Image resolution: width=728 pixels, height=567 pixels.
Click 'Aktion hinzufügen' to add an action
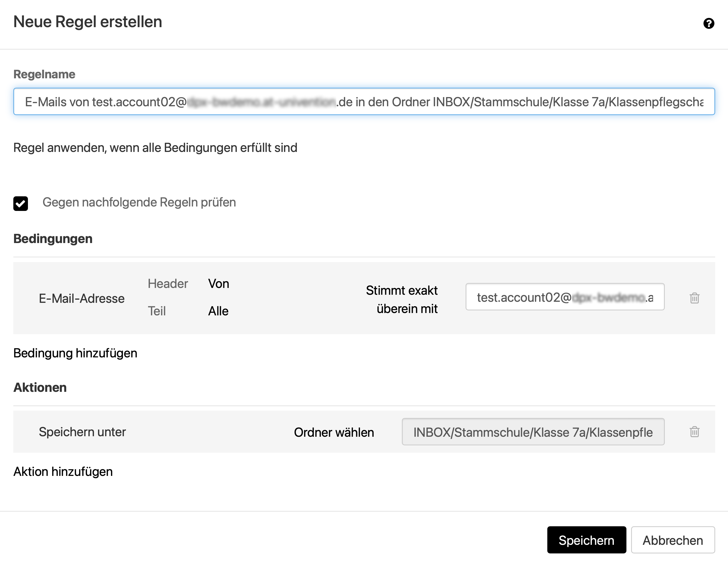pos(63,471)
